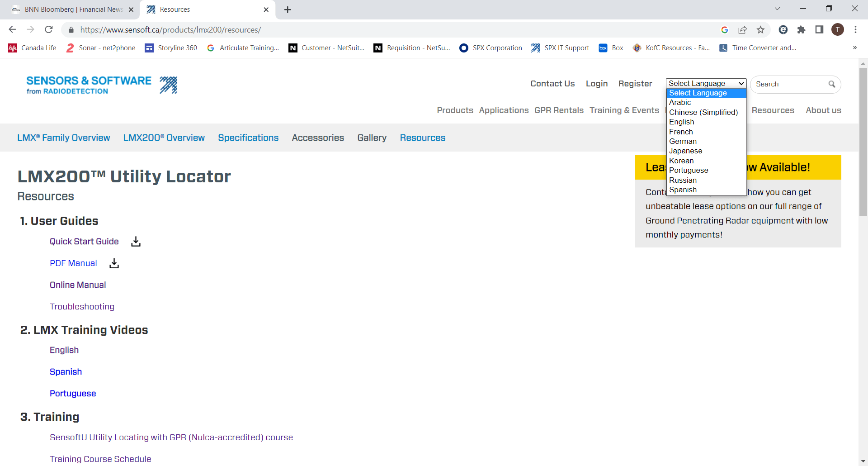Choose Russian from language list
The image size is (868, 466).
(x=706, y=180)
